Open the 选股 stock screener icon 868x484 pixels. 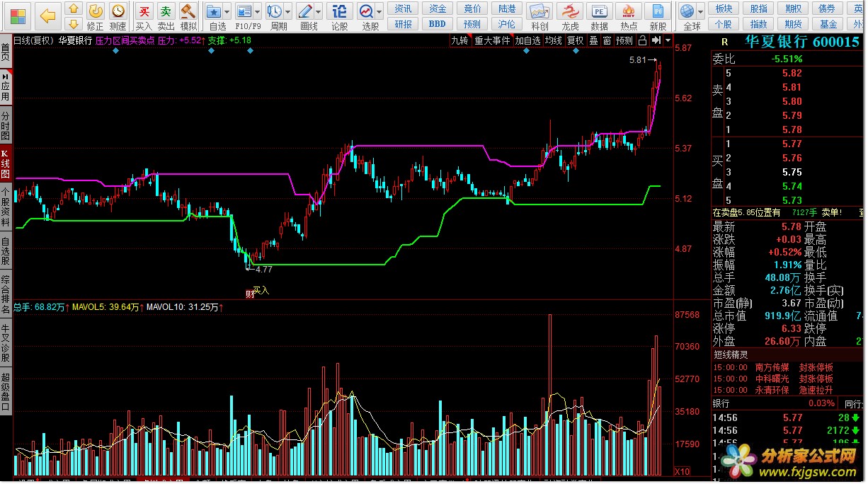point(366,11)
